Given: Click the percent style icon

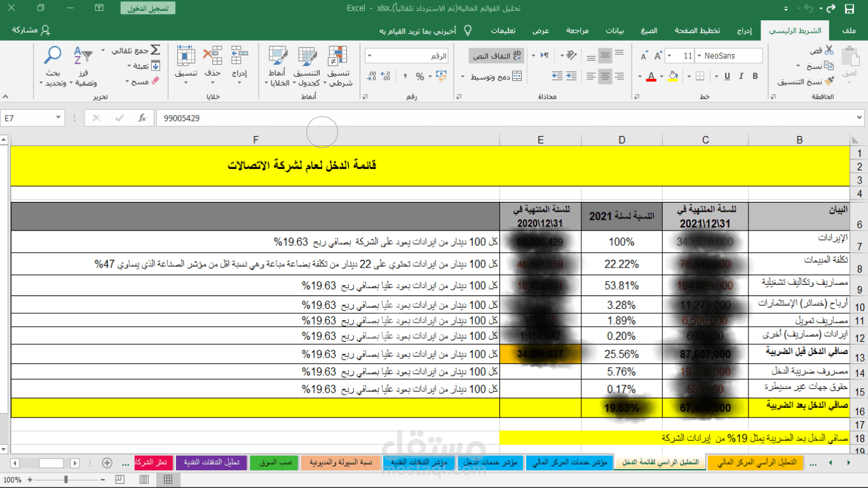Looking at the screenshot, I should tap(420, 76).
